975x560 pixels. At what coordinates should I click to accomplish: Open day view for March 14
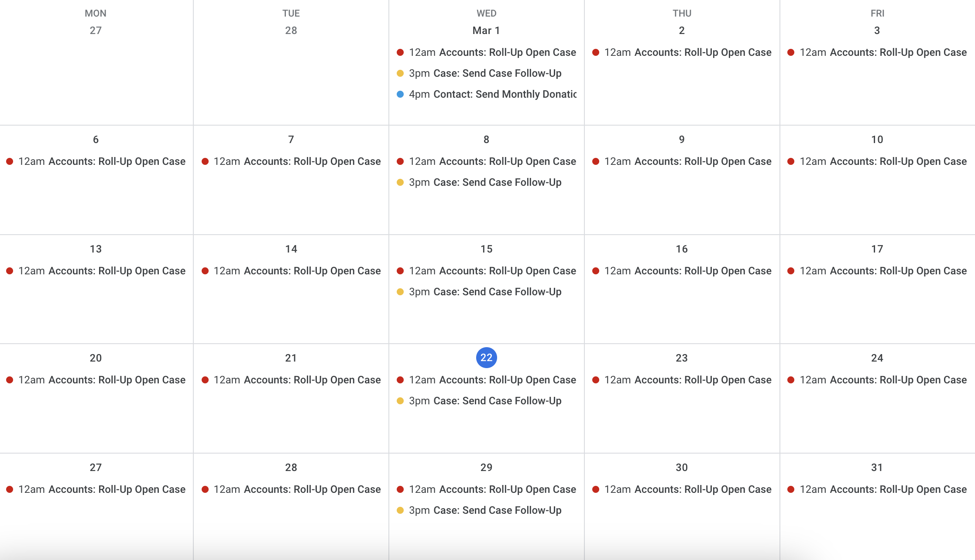click(291, 249)
